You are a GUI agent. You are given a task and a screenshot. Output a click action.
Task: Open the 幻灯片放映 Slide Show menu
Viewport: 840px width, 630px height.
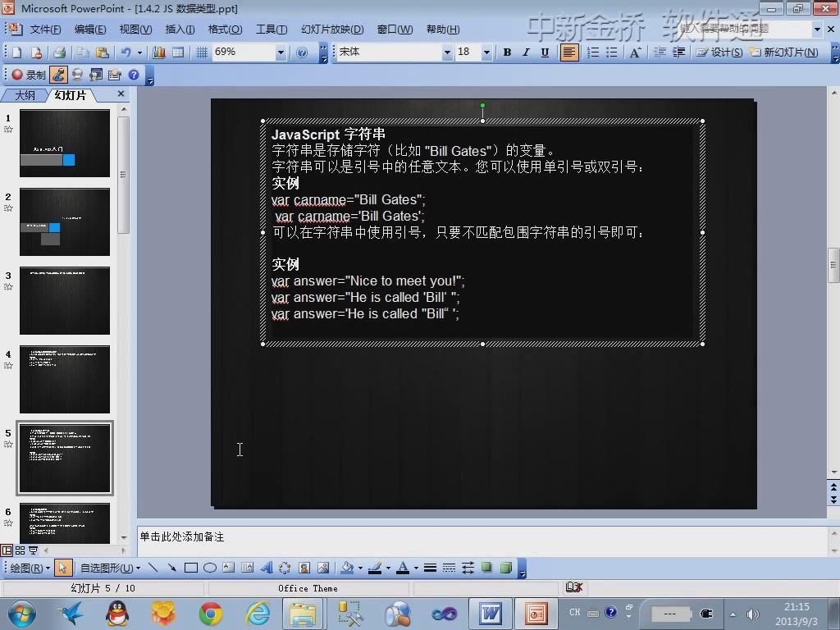tap(332, 30)
